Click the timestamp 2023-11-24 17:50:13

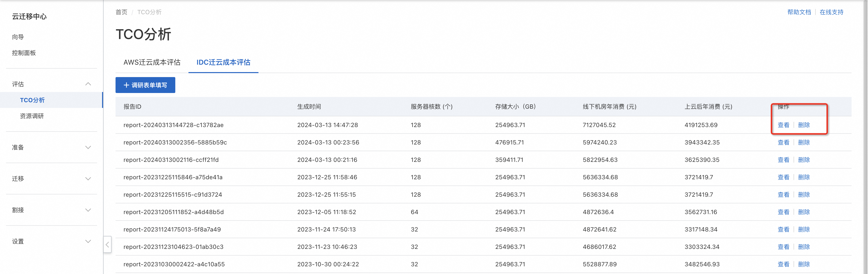tap(326, 229)
